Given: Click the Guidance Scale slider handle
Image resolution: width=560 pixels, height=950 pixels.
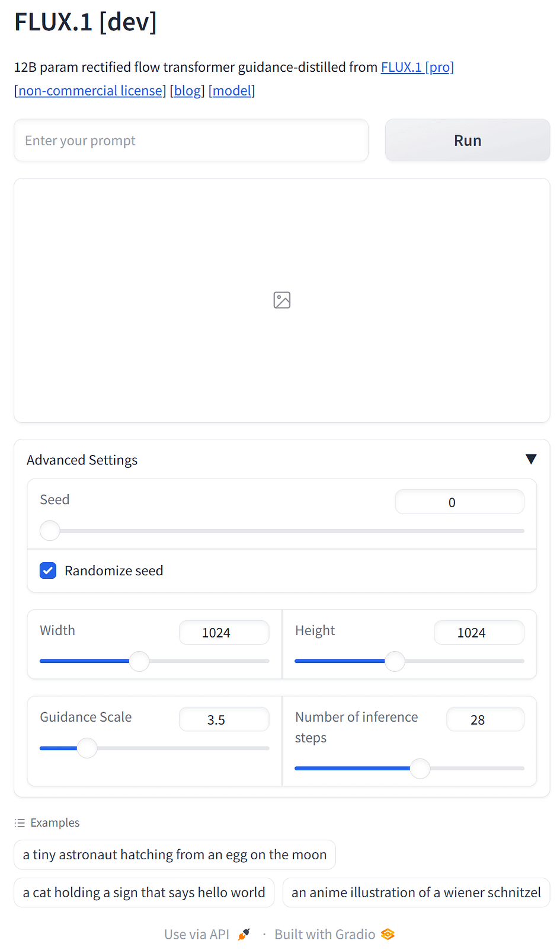Looking at the screenshot, I should point(87,748).
